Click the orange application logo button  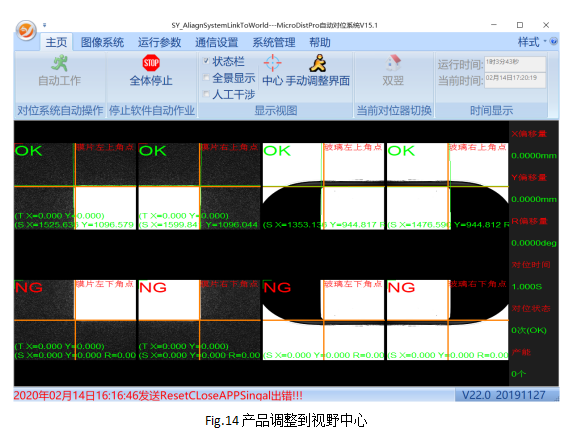26,30
